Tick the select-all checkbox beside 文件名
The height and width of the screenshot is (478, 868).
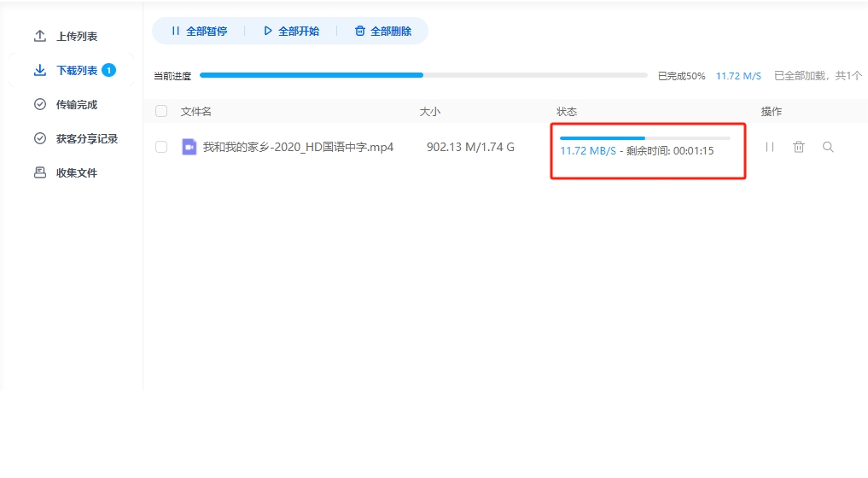(x=161, y=111)
